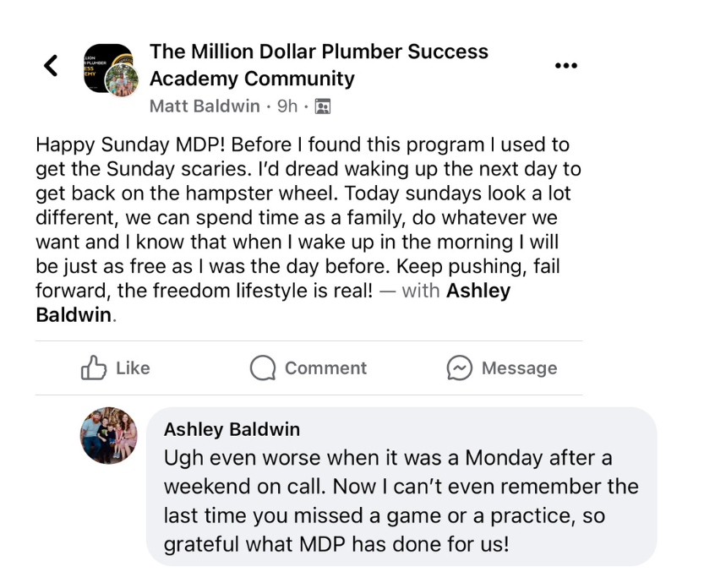Screen dimensions: 704x588
Task: Open the tagged Ashley Baldwin link in post
Action: 478,291
